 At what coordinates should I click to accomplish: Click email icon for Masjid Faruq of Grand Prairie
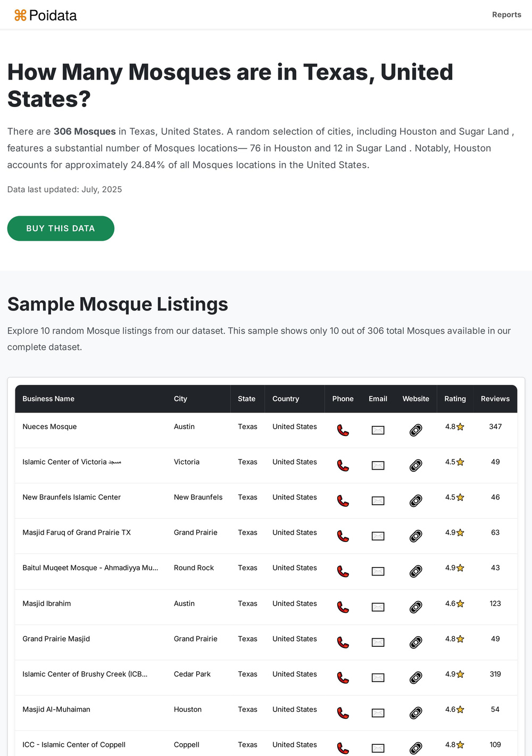(x=378, y=536)
